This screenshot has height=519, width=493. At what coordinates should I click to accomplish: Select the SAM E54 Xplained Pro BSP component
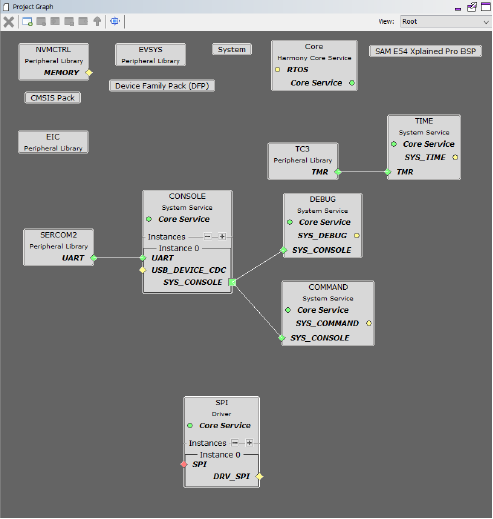tap(425, 51)
